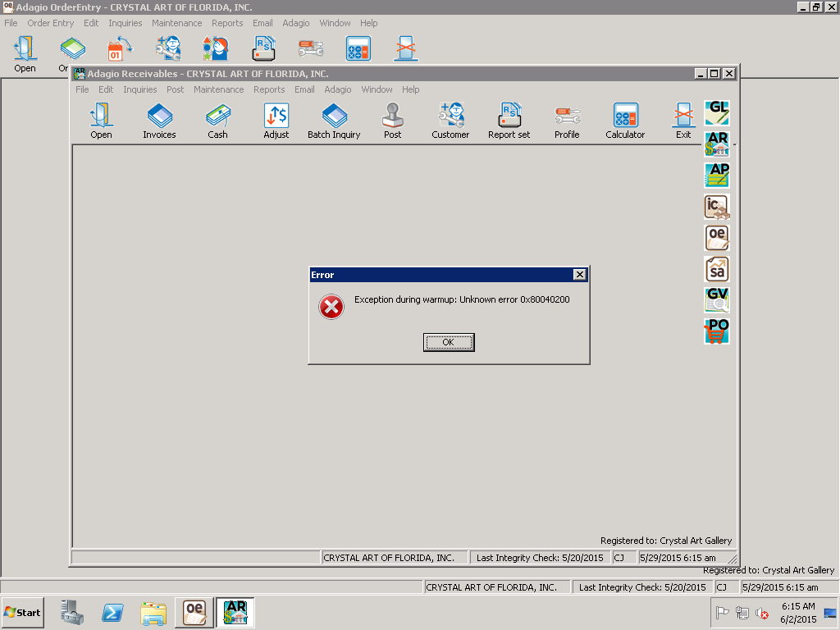Click the Report set icon in Receivables

tap(509, 121)
